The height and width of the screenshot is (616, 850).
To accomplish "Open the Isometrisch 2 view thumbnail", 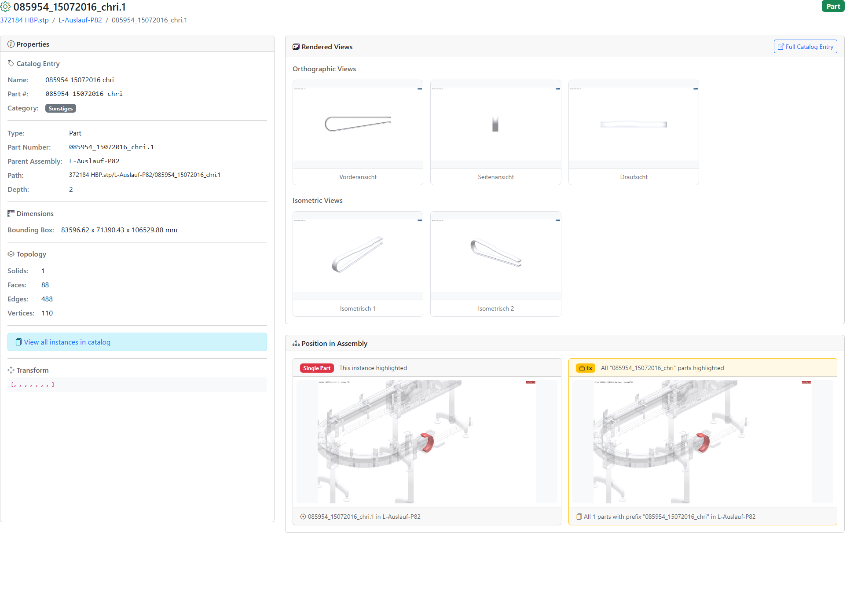I will (x=495, y=256).
